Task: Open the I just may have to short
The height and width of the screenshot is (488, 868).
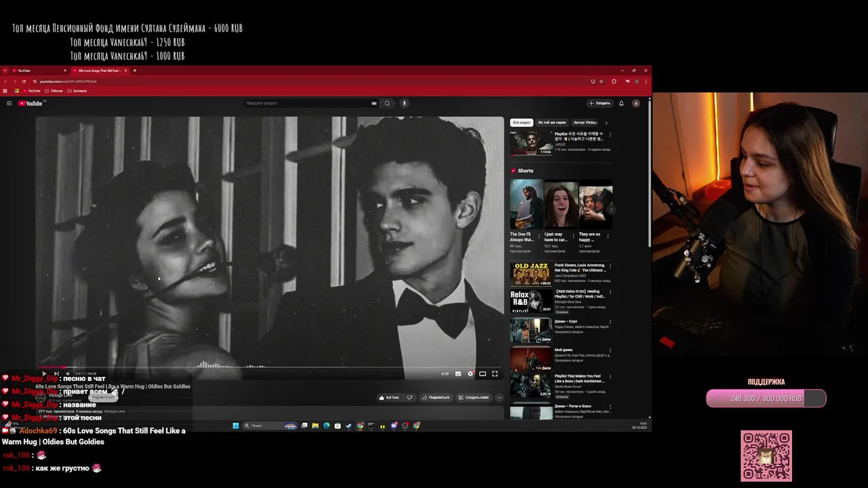Action: (561, 205)
